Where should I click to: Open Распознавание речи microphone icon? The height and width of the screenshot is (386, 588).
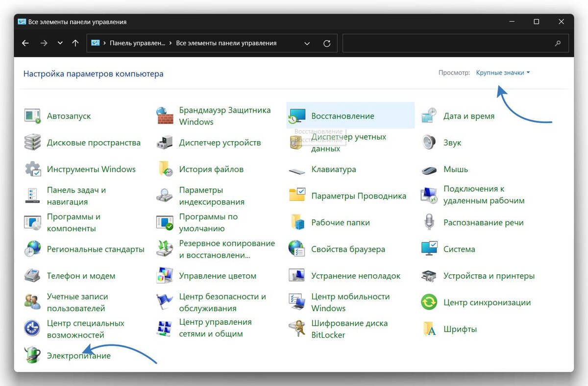coord(429,222)
